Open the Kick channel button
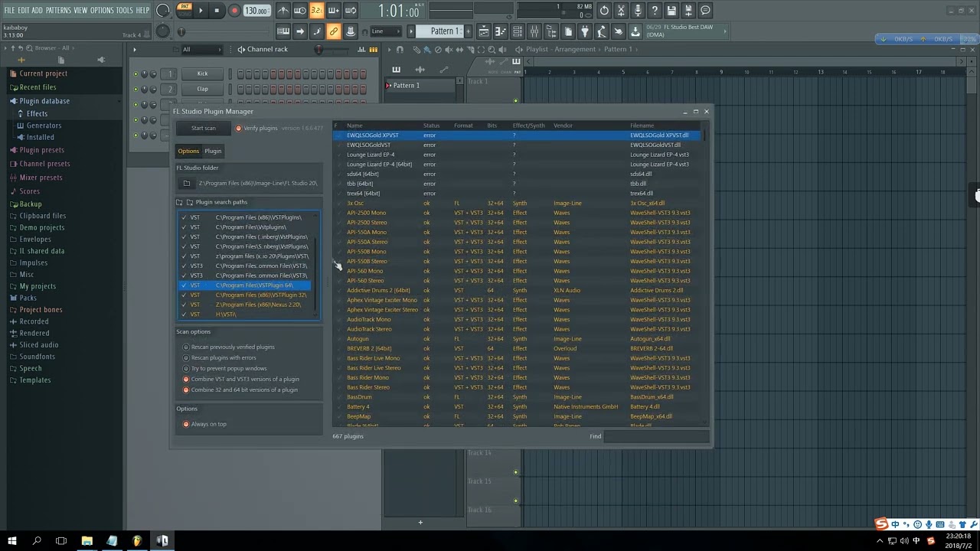The width and height of the screenshot is (980, 551). click(202, 74)
